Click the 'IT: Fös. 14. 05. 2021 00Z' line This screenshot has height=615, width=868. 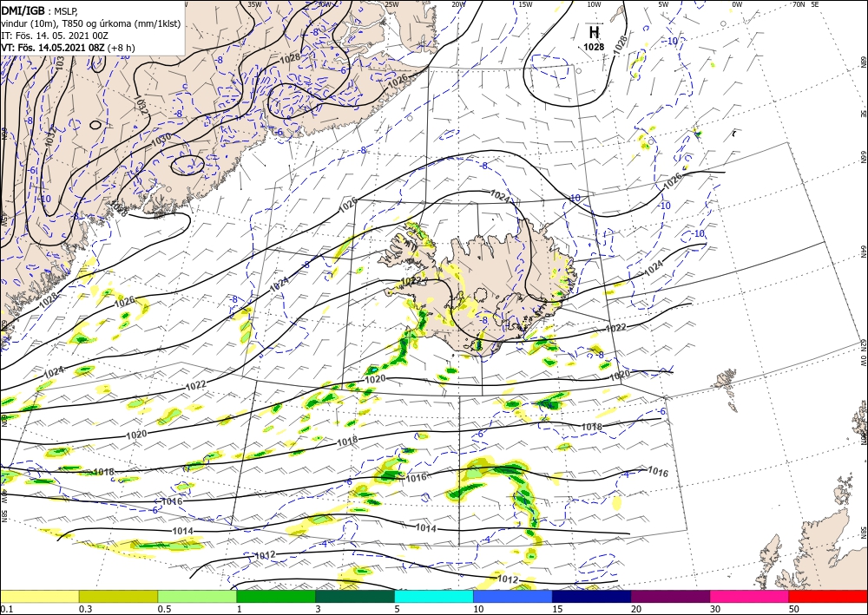(53, 35)
